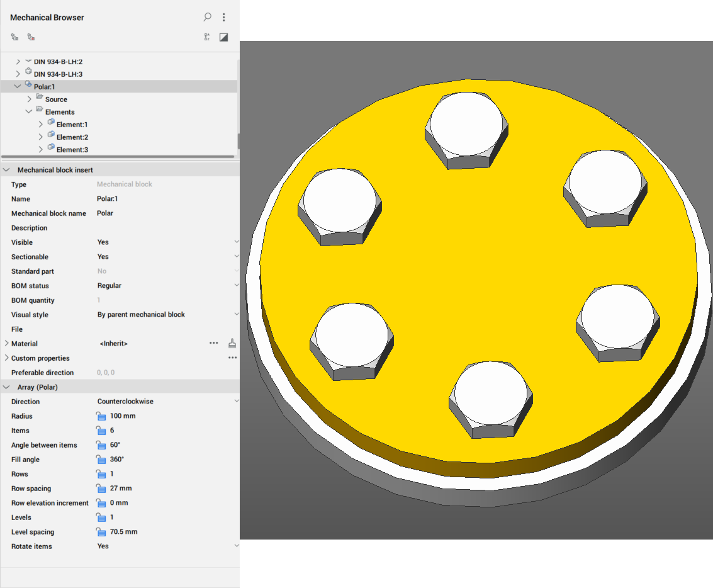Edit the Level spacing 70.5 mm field
This screenshot has width=713, height=588.
point(123,532)
